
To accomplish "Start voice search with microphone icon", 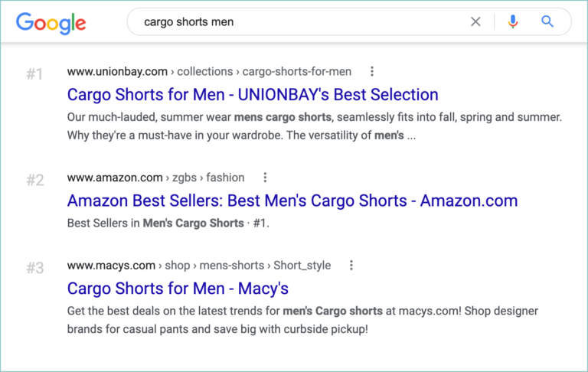I will [513, 21].
